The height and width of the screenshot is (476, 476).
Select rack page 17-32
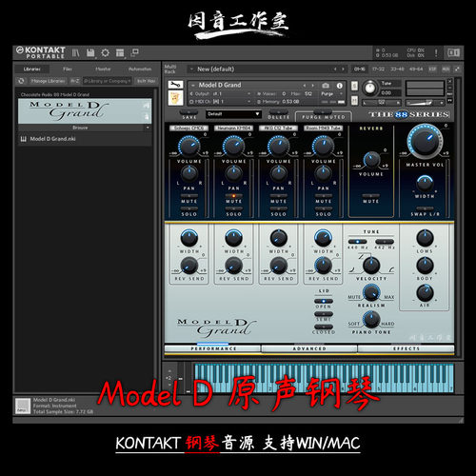pyautogui.click(x=378, y=69)
